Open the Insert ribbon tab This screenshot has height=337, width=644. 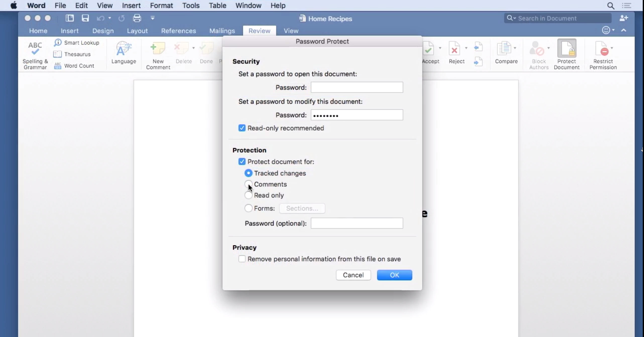click(70, 31)
